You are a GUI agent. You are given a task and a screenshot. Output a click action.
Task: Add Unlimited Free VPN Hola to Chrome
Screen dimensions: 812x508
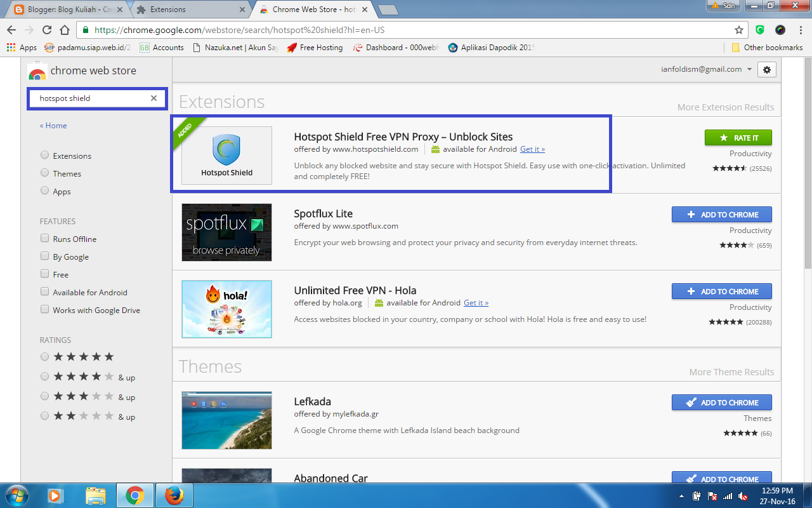pyautogui.click(x=722, y=291)
